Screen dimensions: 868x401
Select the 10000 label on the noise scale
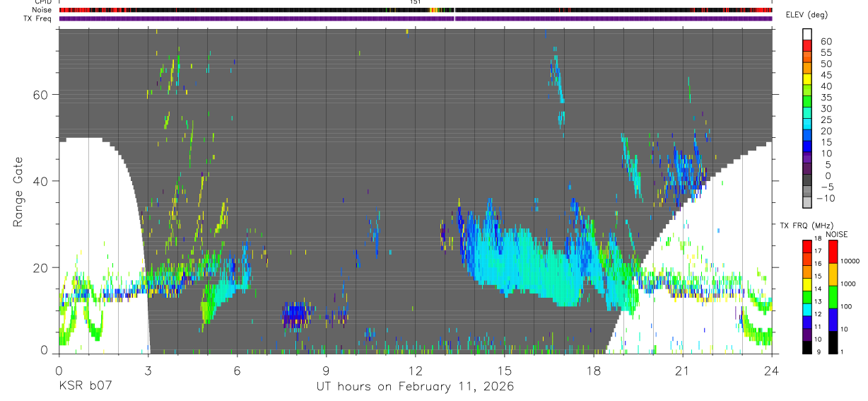[850, 261]
